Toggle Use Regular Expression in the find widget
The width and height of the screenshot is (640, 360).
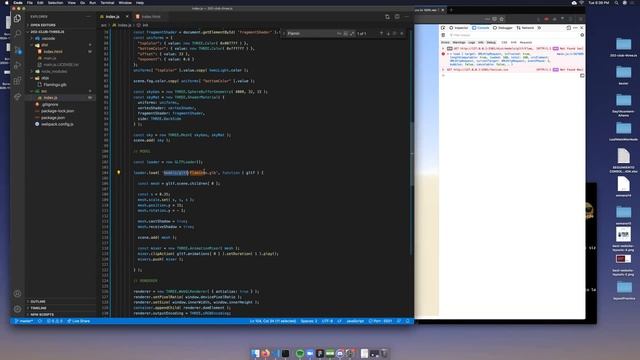(x=352, y=33)
